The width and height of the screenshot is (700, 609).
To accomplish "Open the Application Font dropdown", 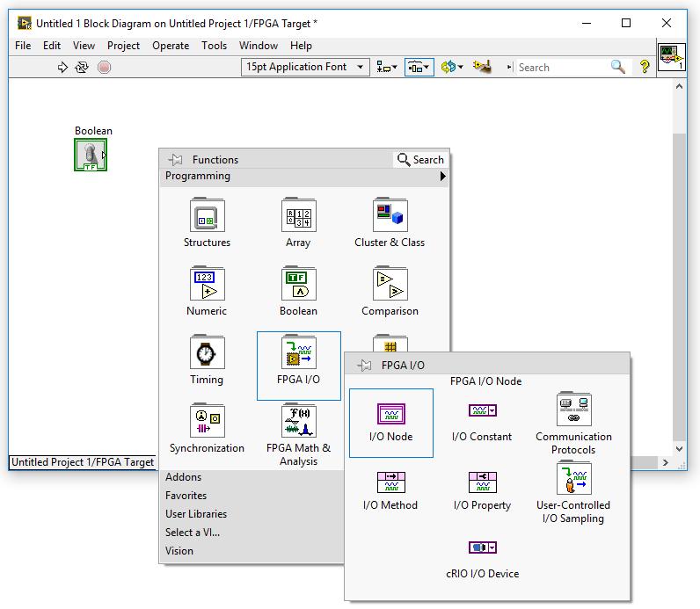I will tap(305, 67).
